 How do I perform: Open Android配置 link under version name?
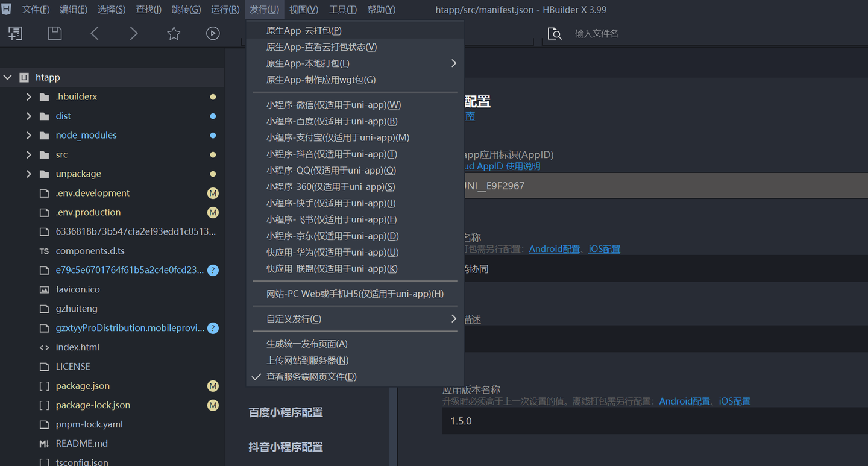(x=684, y=401)
